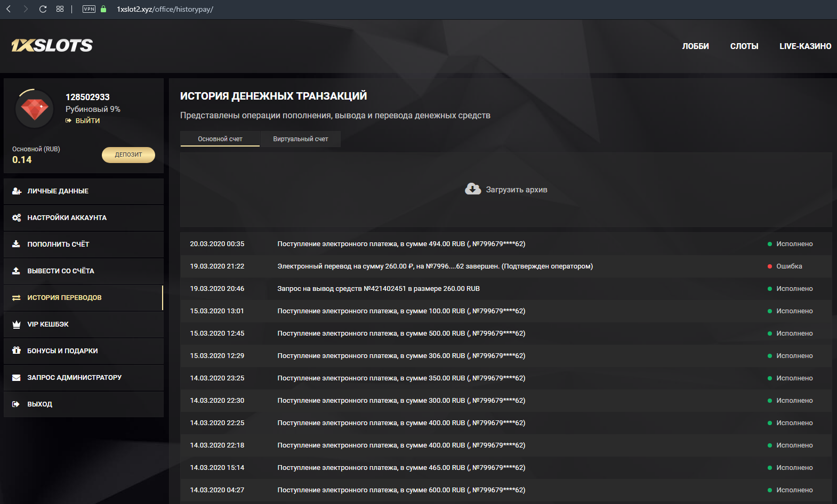The image size is (837, 504).
Task: Click the ВЫХОД exit icon
Action: (16, 404)
